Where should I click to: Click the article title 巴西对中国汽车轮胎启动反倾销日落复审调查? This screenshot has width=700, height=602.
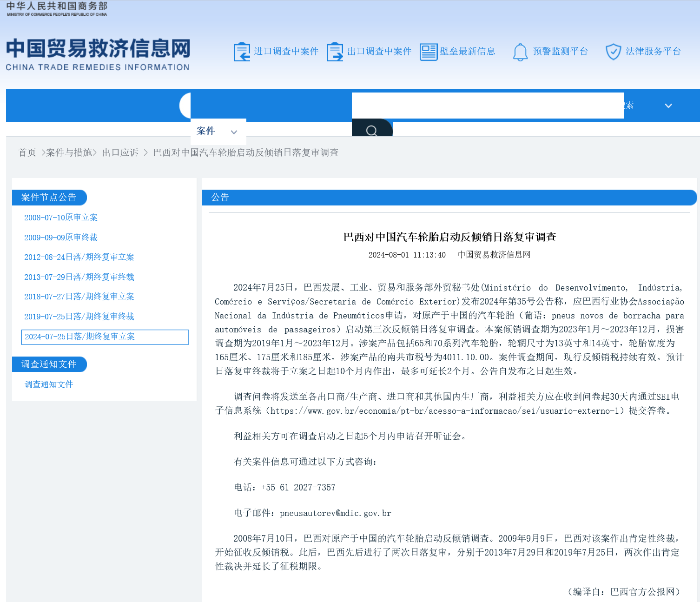click(449, 237)
